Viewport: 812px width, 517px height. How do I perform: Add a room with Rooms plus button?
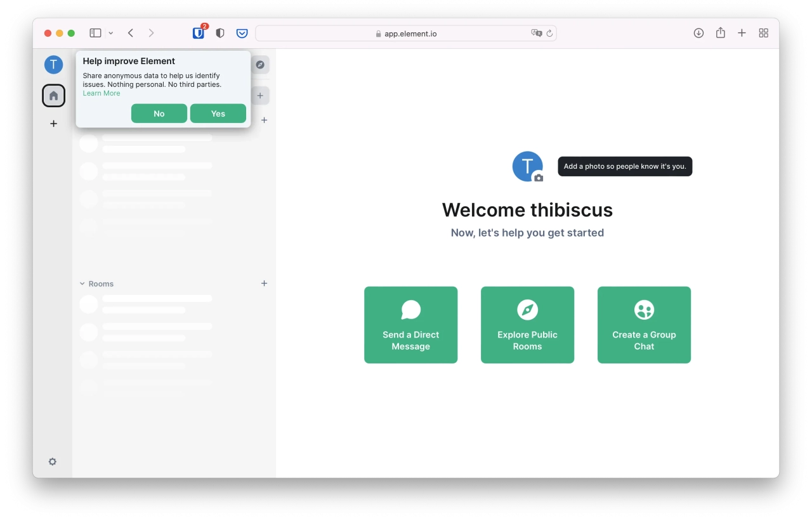pyautogui.click(x=264, y=284)
